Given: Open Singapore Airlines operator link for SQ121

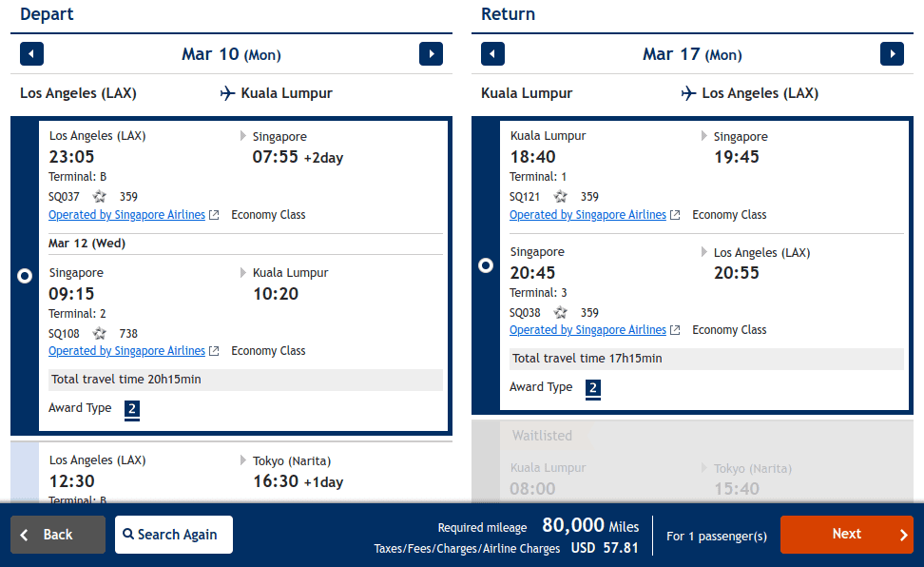Looking at the screenshot, I should point(588,215).
